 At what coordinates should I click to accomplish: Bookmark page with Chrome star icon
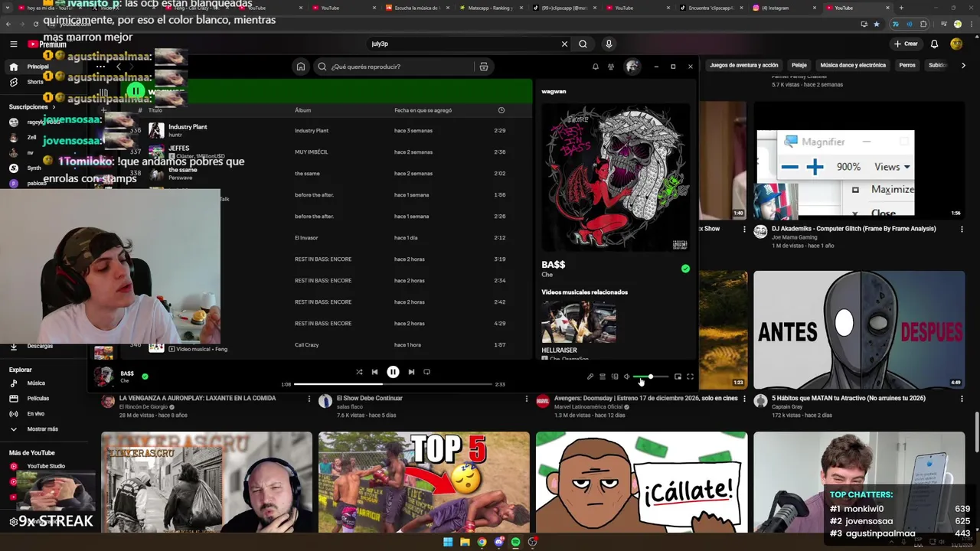[x=877, y=24]
